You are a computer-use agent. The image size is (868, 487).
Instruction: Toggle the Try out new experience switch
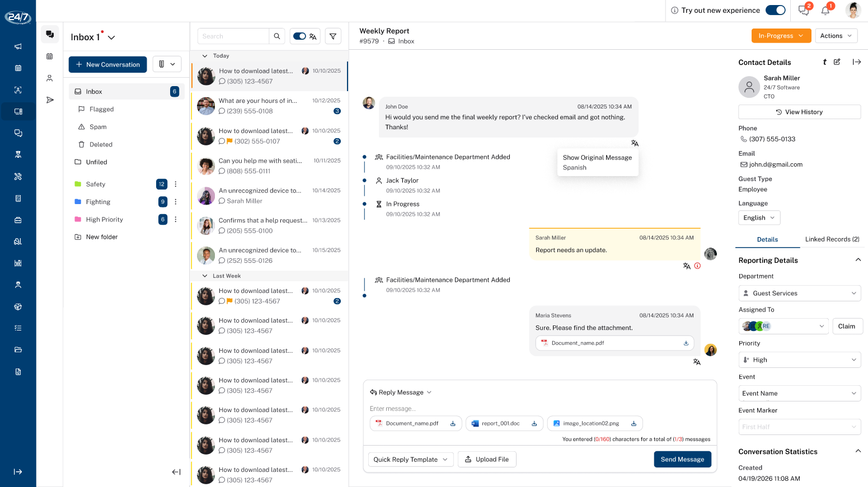[x=775, y=10]
